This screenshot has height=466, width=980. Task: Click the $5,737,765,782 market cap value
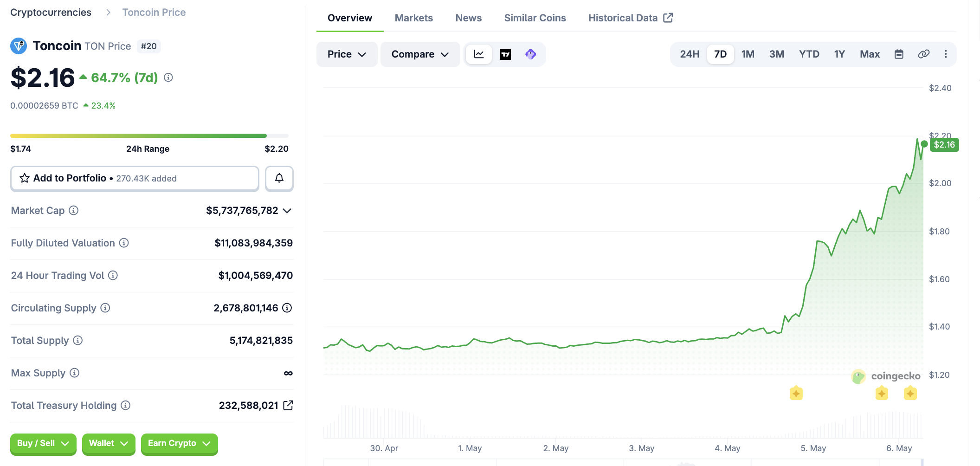point(242,211)
